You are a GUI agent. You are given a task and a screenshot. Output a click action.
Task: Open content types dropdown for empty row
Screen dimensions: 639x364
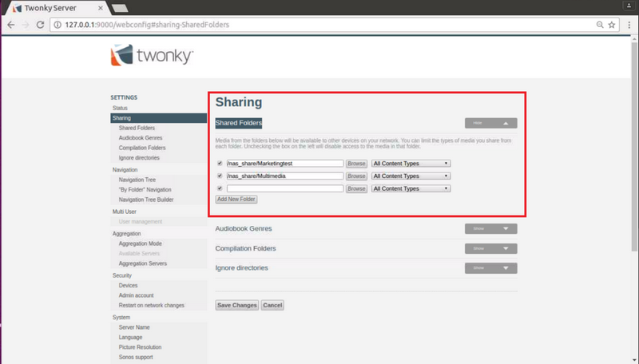(411, 188)
